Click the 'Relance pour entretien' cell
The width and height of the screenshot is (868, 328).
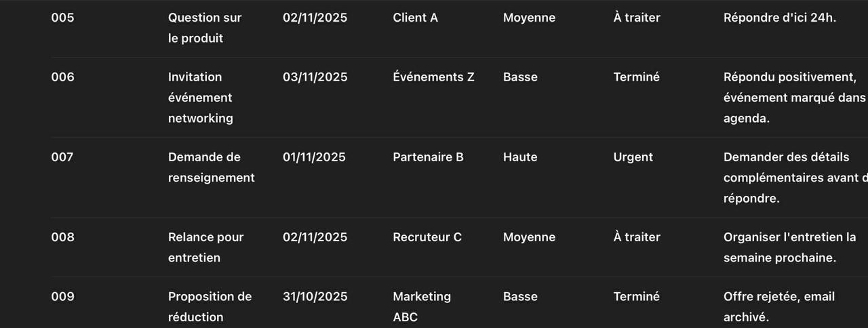(x=205, y=247)
